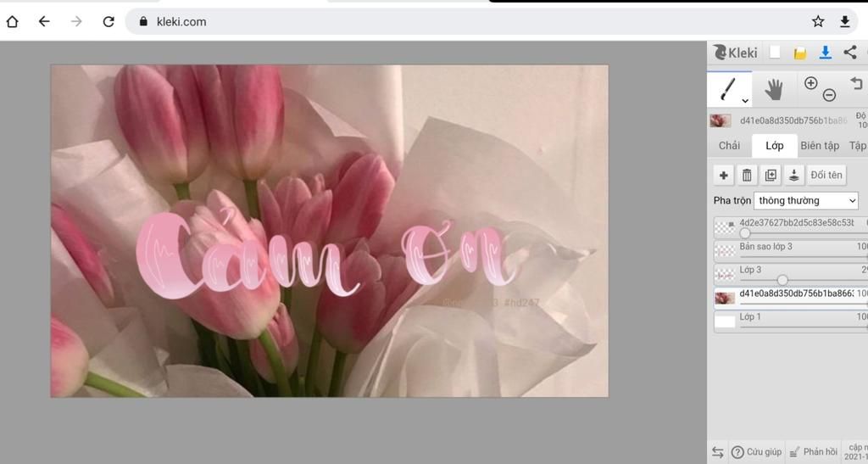Click the Lớp 1 opacity slider track
The height and width of the screenshot is (464, 868).
[804, 327]
